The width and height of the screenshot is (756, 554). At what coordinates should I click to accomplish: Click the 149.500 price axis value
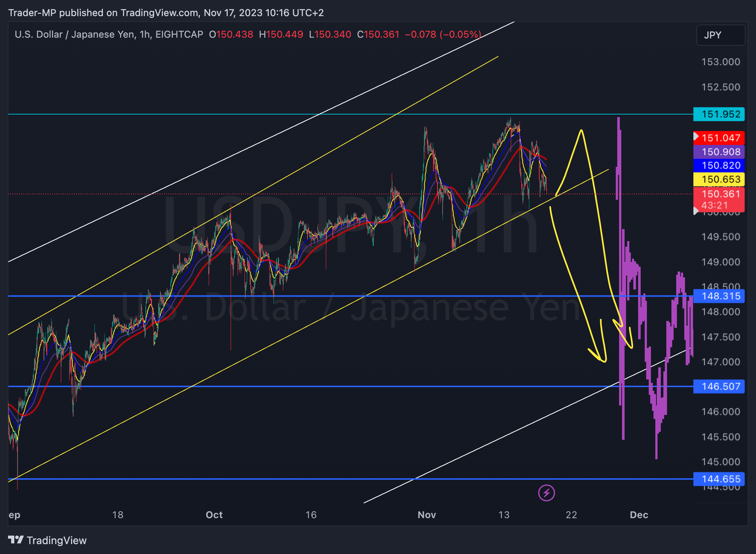720,237
